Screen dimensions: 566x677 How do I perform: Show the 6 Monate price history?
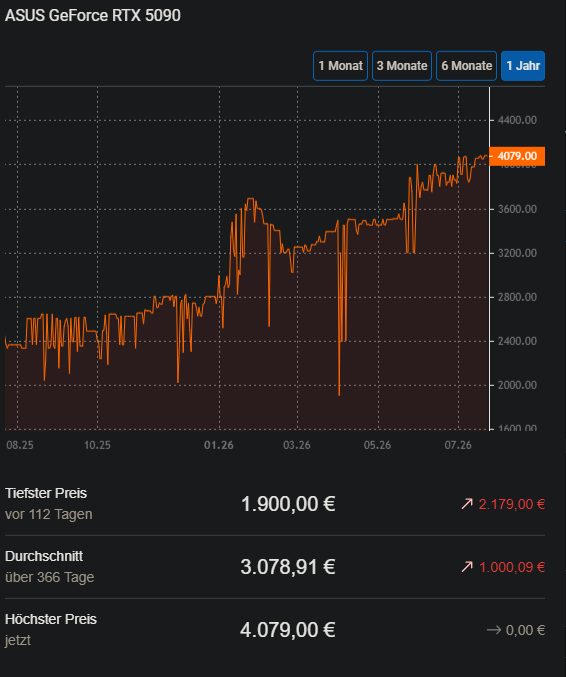pos(466,66)
